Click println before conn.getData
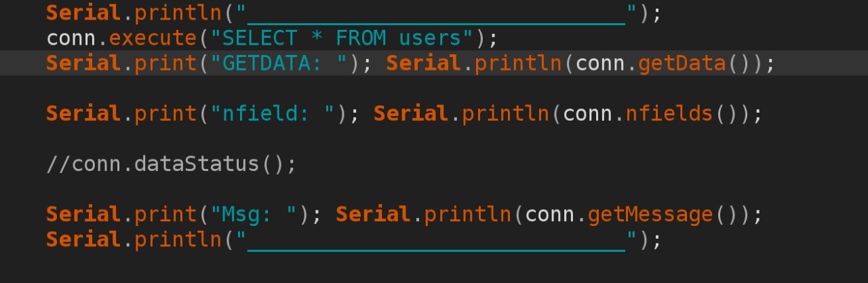The width and height of the screenshot is (868, 283). 519,63
